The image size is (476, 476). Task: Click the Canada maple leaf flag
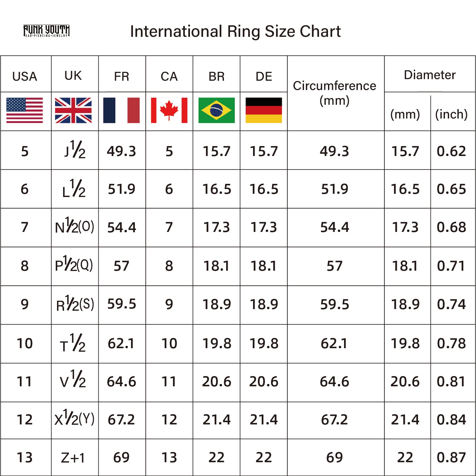[x=169, y=111]
